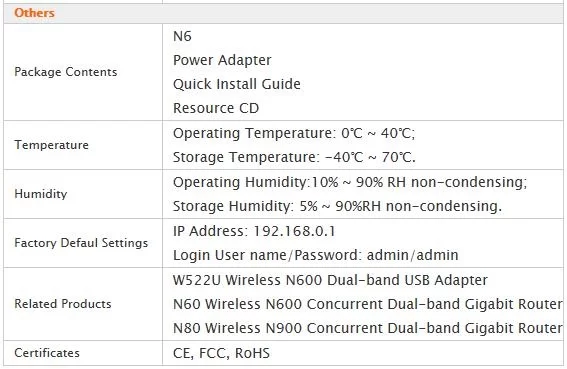Select the Storage Temperature line
567x369 pixels.
[294, 157]
